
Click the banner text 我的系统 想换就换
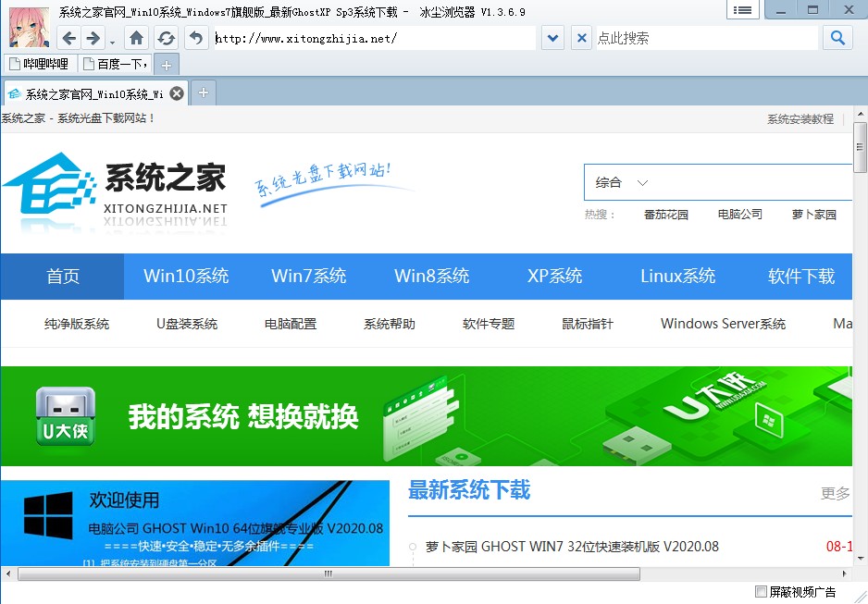click(x=243, y=416)
